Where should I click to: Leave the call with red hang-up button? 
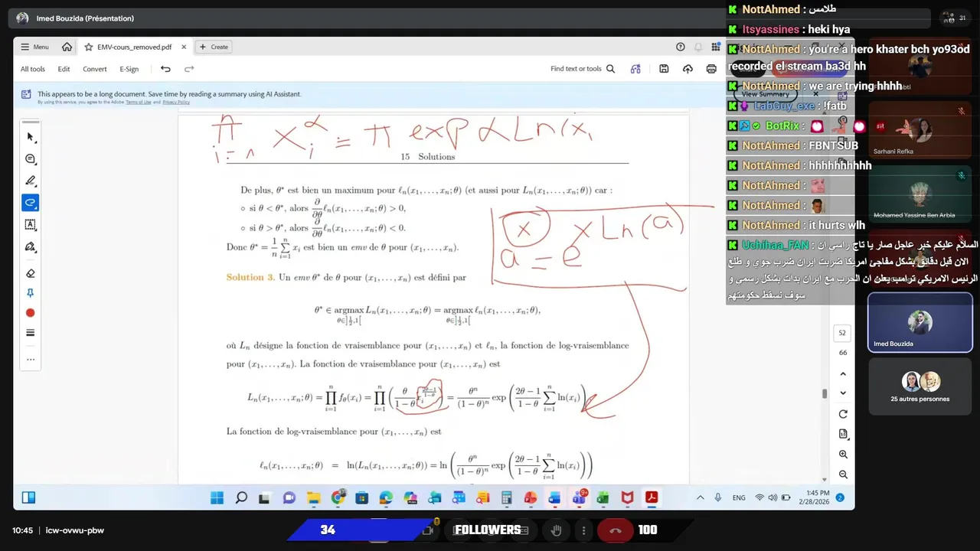pos(615,530)
